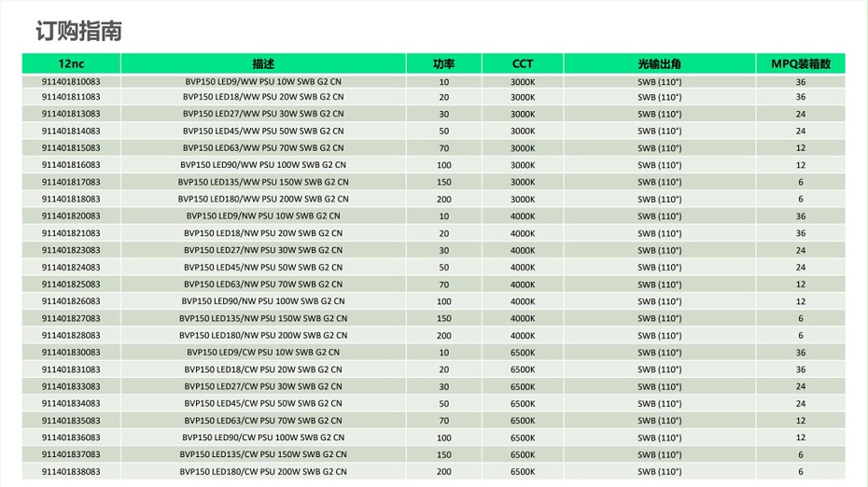Click part number 911401831083
868x487 pixels.
[x=71, y=369]
